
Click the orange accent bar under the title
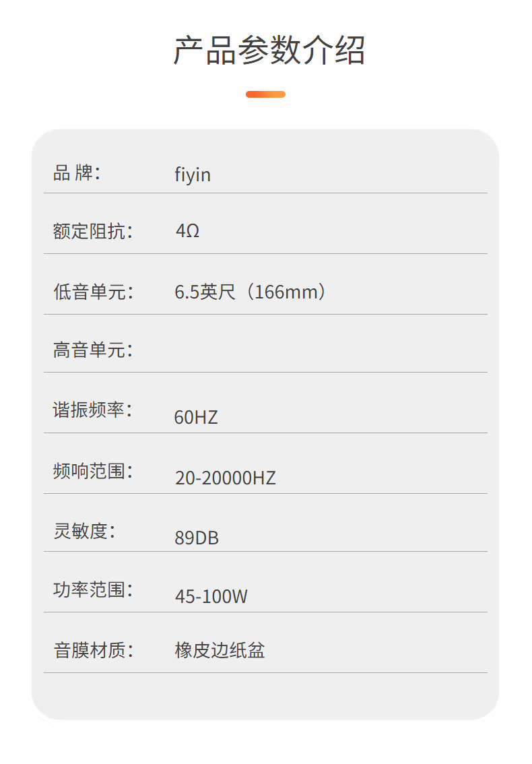(265, 94)
